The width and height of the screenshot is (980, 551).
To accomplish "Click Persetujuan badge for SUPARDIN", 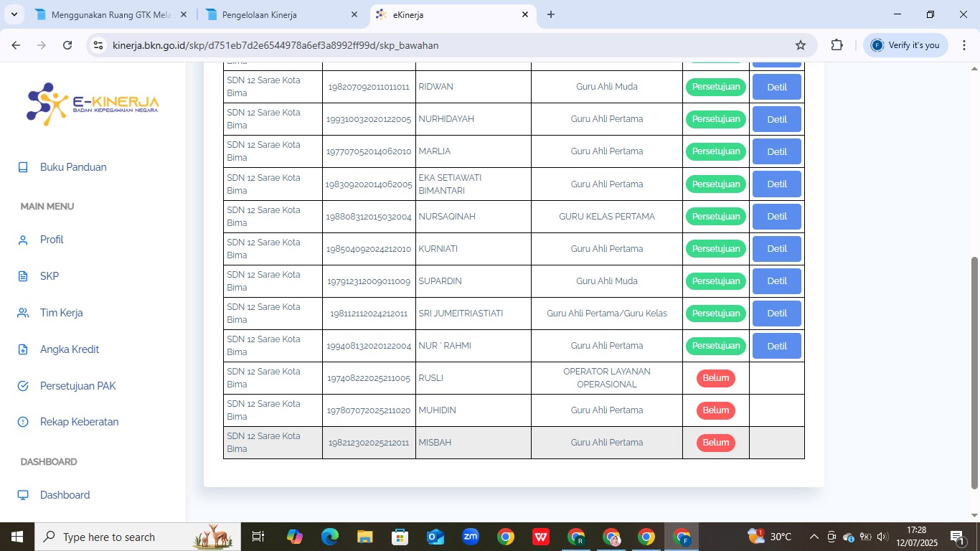I will point(716,281).
